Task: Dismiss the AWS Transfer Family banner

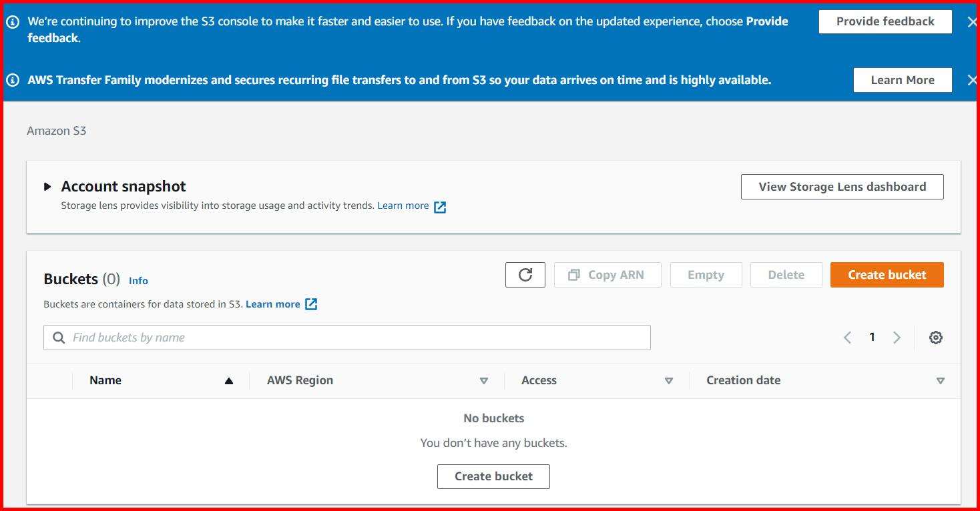Action: coord(972,80)
